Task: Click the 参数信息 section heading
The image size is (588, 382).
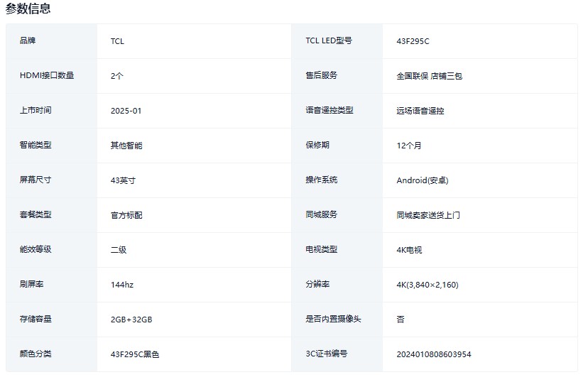Action: tap(28, 9)
